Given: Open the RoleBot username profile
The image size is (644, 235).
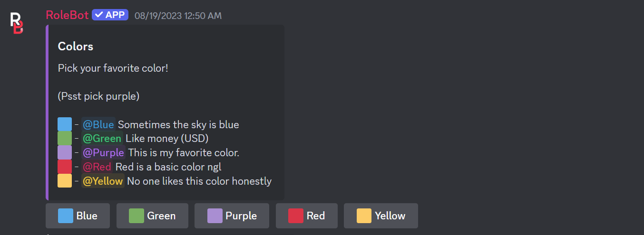Looking at the screenshot, I should tap(67, 15).
